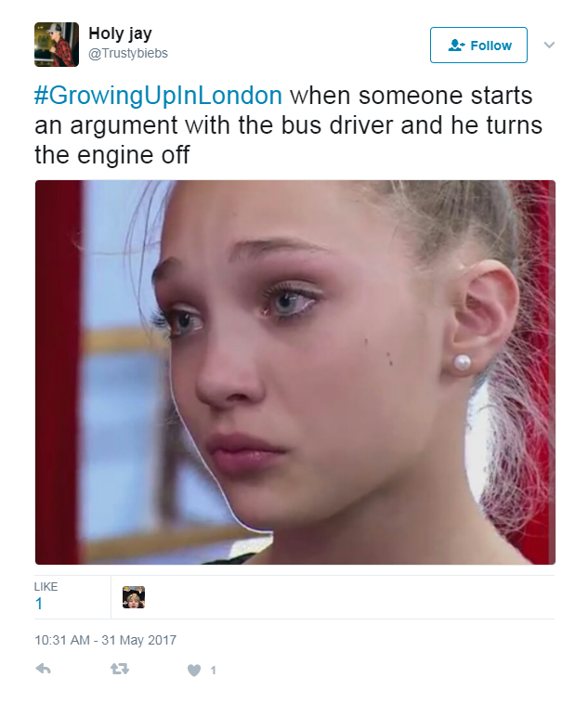Image resolution: width=588 pixels, height=704 pixels.
Task: Click the 31 May 2017 date
Action: pyautogui.click(x=138, y=640)
